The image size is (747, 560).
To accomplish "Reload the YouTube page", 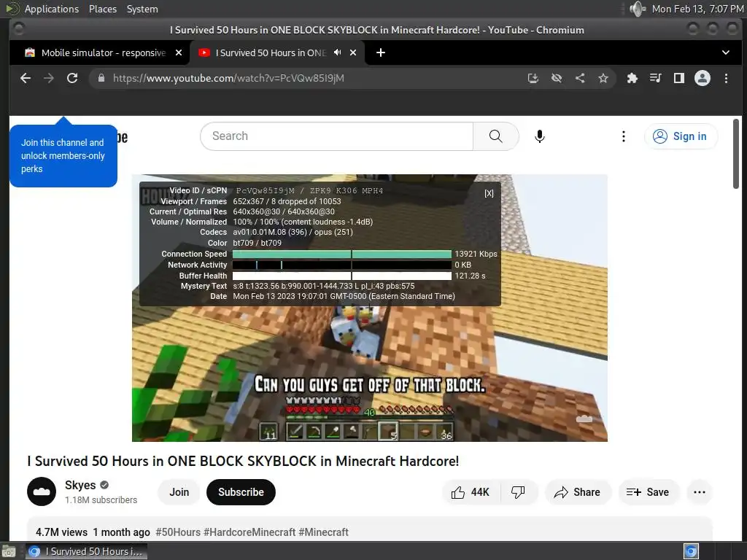I will coord(72,78).
